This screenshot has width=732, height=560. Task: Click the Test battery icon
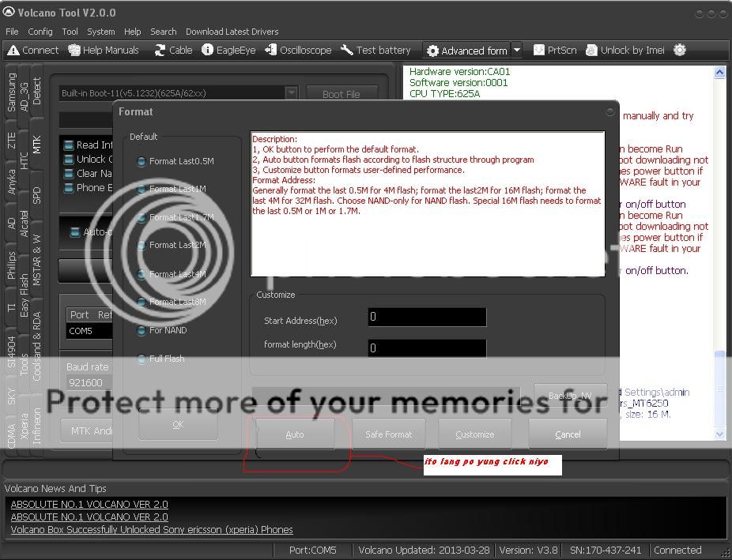pyautogui.click(x=375, y=50)
